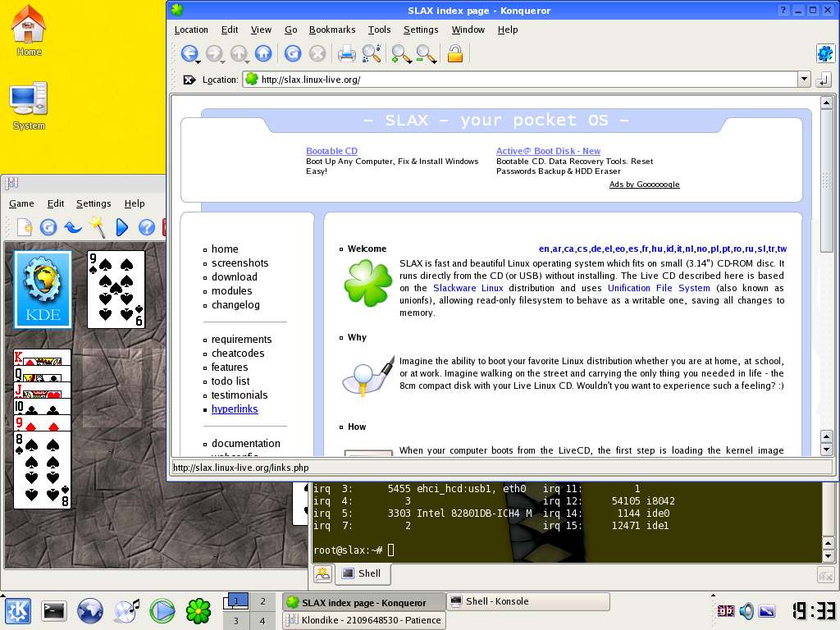The height and width of the screenshot is (630, 840).
Task: Open System desktop icon
Action: tap(29, 106)
